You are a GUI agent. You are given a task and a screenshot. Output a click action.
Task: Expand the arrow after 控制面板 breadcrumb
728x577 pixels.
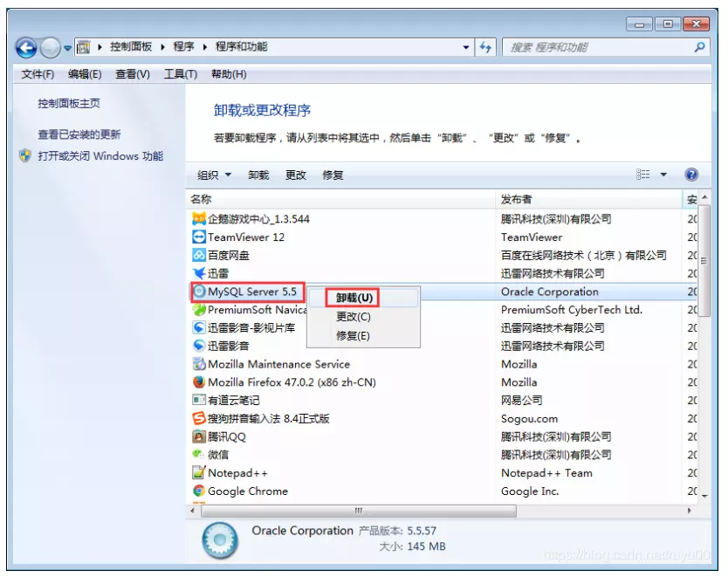pyautogui.click(x=163, y=47)
